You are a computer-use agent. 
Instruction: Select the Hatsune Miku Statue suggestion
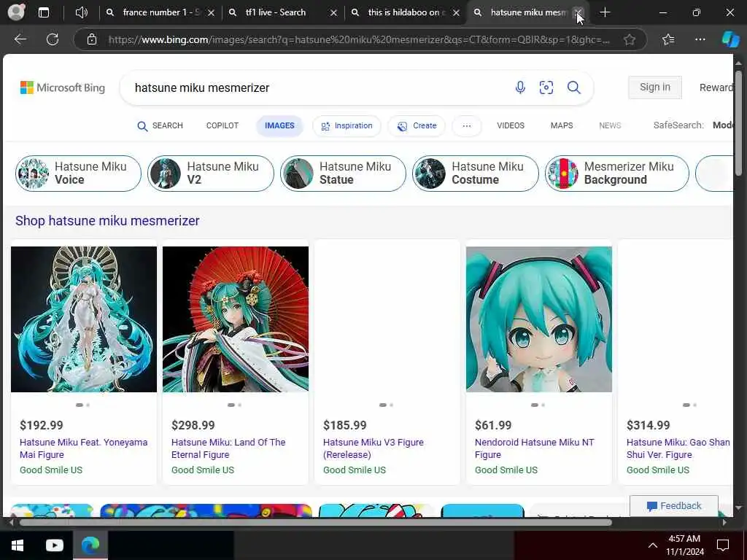pos(343,174)
